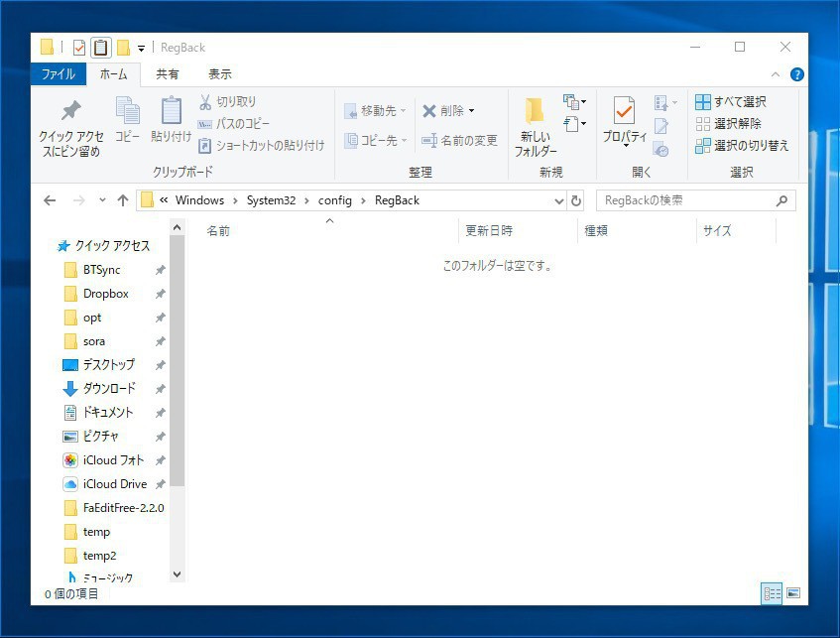Switch to details view in status bar

(x=772, y=593)
